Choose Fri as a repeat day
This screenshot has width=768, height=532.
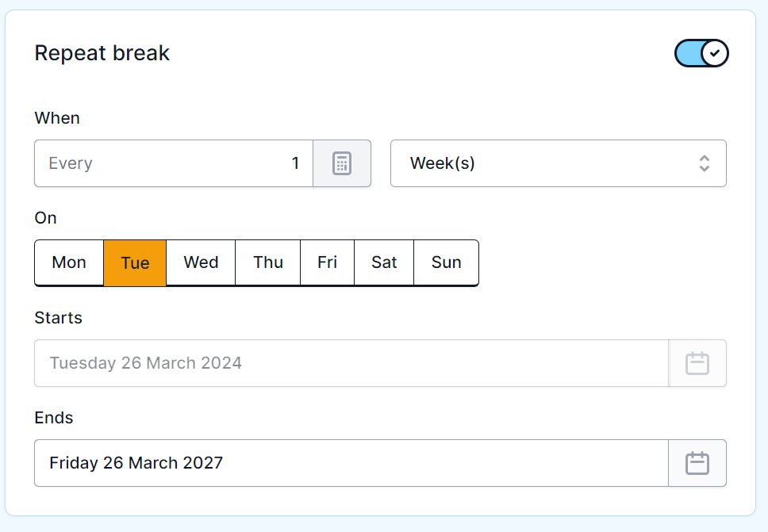point(327,262)
